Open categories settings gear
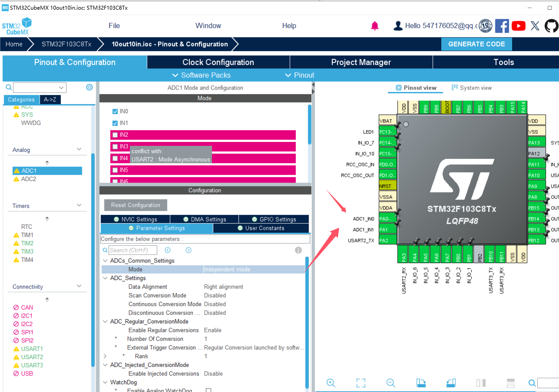 click(x=89, y=87)
